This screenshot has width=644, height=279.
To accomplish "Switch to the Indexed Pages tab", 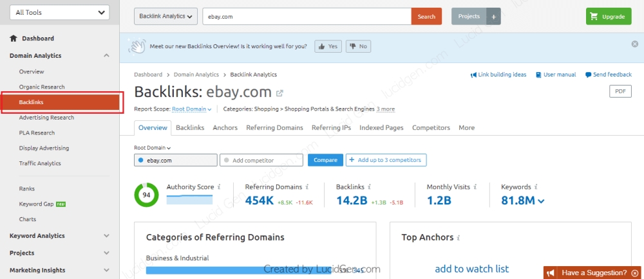I will pyautogui.click(x=381, y=128).
